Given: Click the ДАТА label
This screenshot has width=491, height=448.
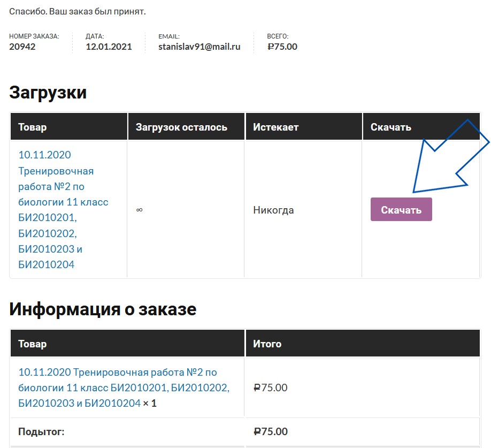Looking at the screenshot, I should (x=95, y=36).
